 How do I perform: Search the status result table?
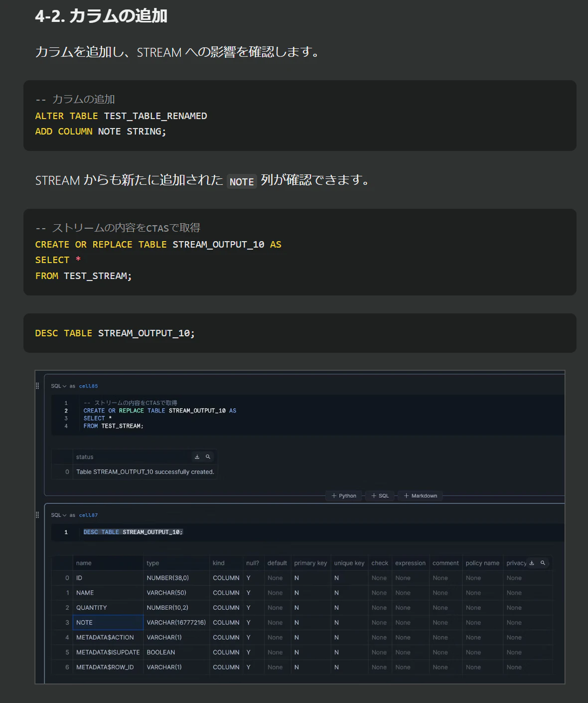(208, 457)
